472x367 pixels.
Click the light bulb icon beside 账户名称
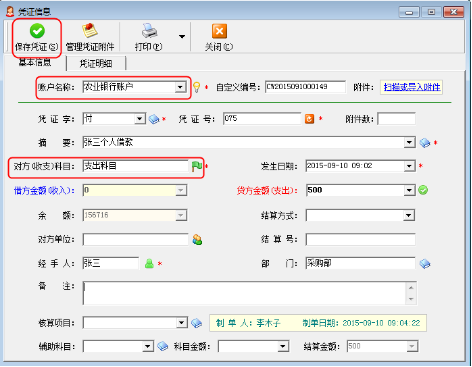coord(197,87)
